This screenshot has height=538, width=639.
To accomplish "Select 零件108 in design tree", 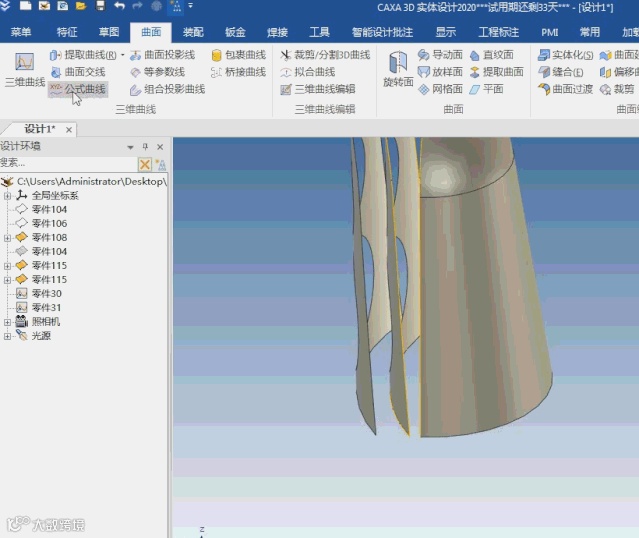I will coord(49,238).
